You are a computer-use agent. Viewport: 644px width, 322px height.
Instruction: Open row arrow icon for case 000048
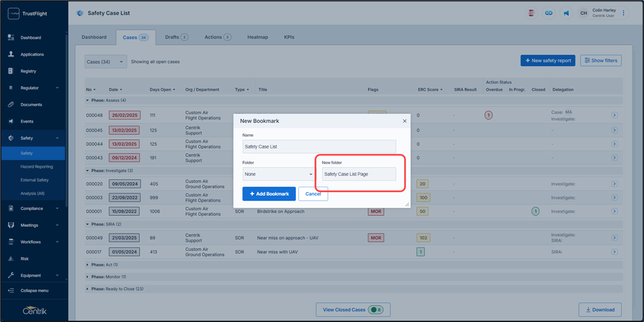click(x=614, y=115)
